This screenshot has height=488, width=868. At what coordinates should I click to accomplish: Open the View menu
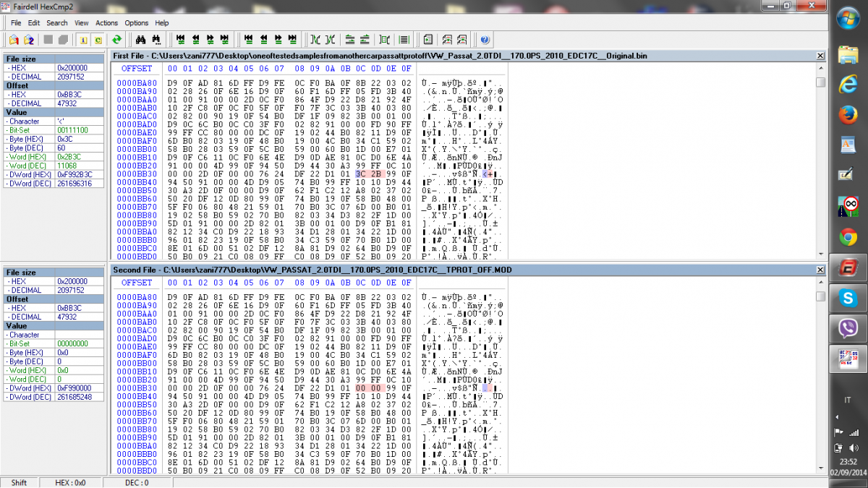pos(82,23)
